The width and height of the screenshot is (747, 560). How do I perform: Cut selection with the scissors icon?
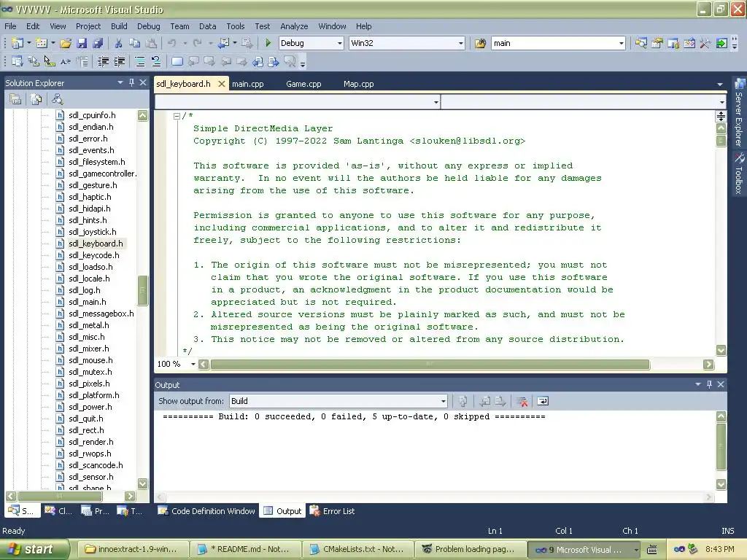119,43
